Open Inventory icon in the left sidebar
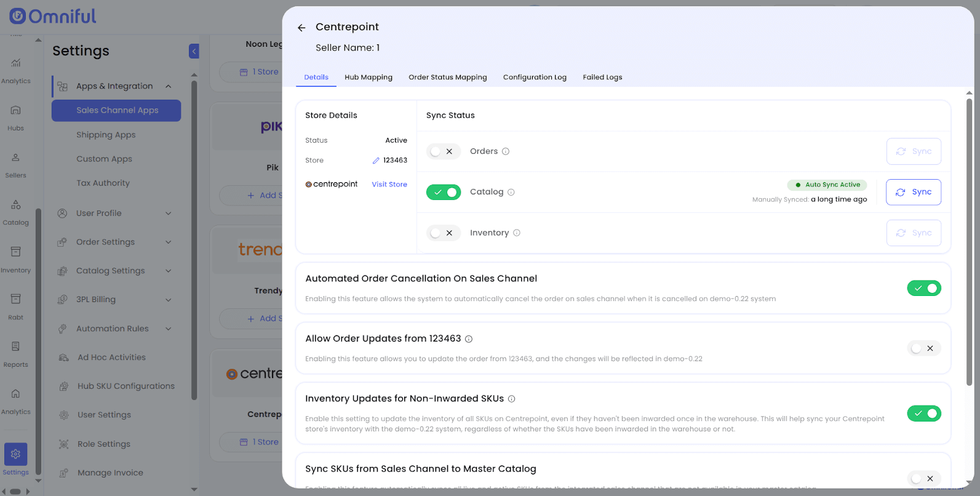The image size is (980, 496). [x=16, y=258]
